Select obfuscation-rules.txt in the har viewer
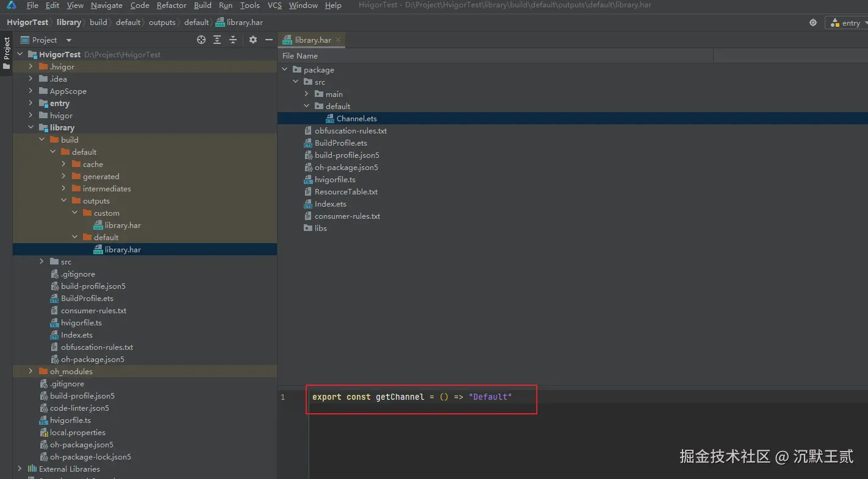 click(x=351, y=130)
